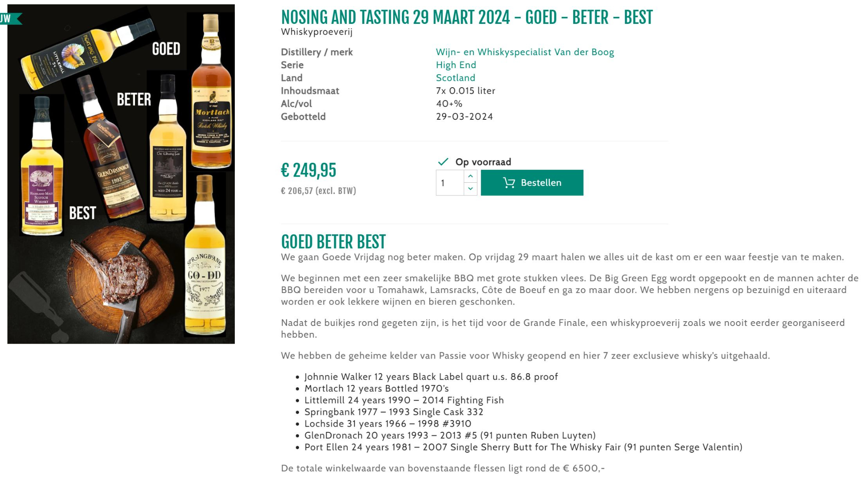Increase quantity with the up arrow

point(470,176)
